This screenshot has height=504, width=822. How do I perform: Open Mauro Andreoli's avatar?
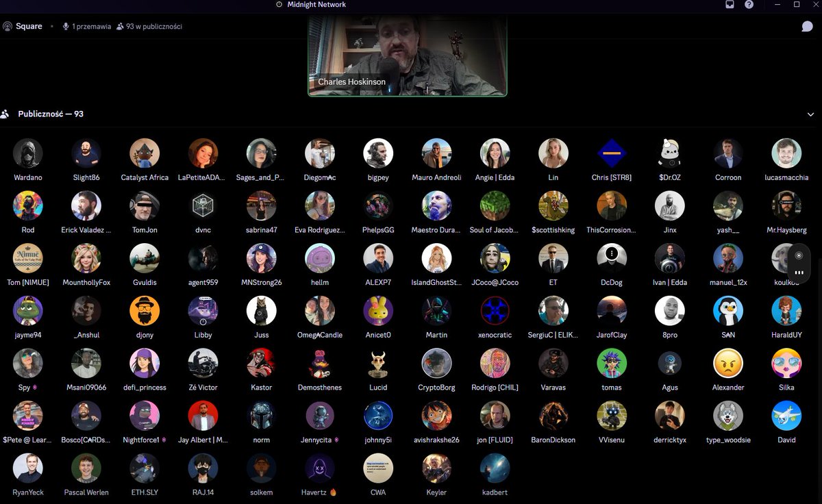pos(436,153)
